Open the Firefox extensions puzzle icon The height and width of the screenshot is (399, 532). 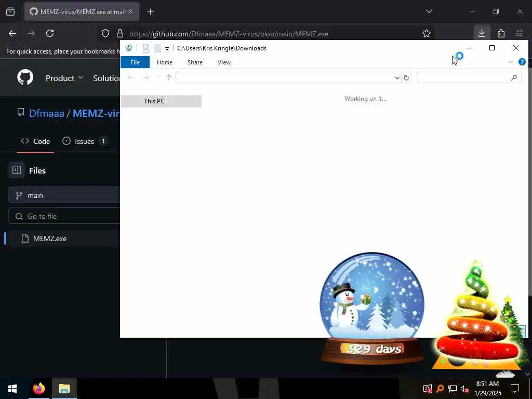tap(501, 33)
